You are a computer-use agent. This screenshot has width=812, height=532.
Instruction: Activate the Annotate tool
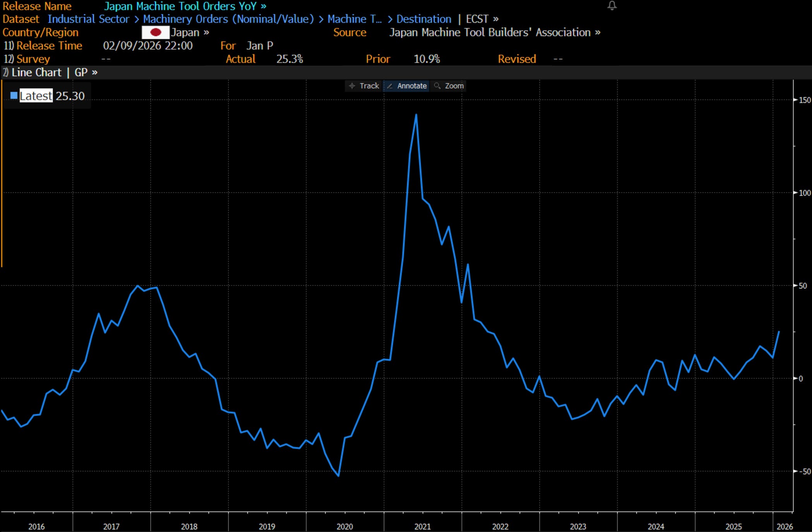[x=406, y=86]
